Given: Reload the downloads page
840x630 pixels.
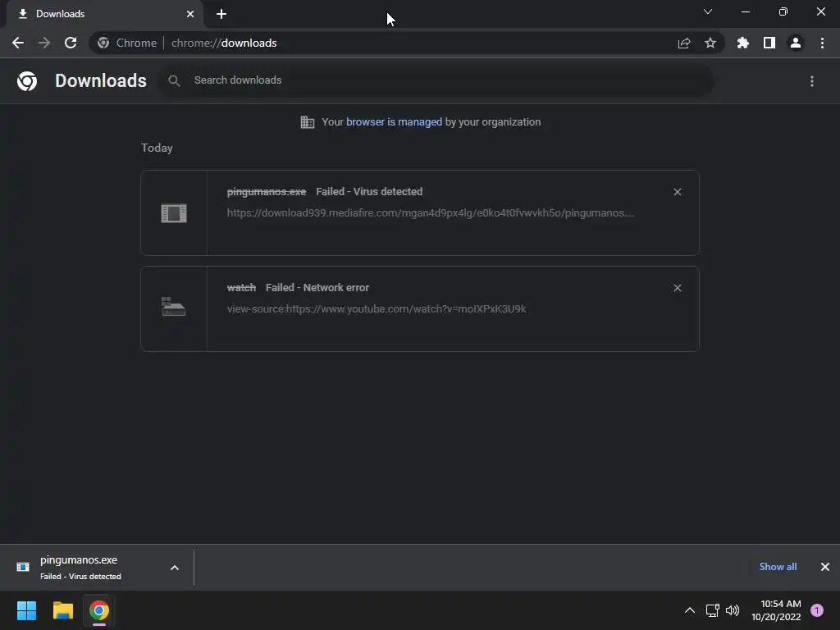Looking at the screenshot, I should coord(71,43).
